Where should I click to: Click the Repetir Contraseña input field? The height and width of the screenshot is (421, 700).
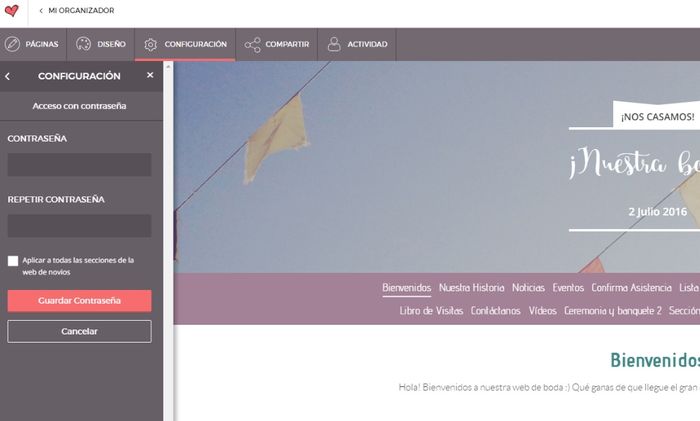[x=79, y=225]
